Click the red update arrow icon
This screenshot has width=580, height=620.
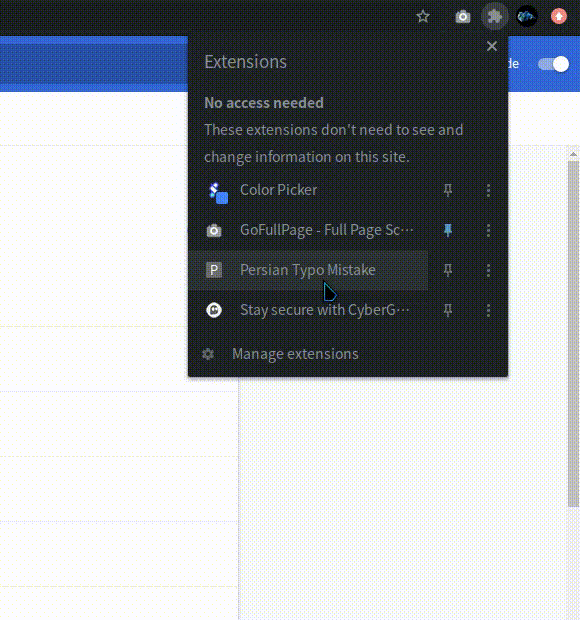click(x=559, y=17)
